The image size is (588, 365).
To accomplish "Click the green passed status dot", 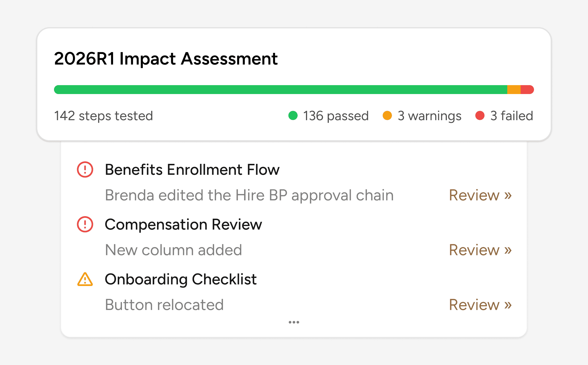I will click(293, 115).
